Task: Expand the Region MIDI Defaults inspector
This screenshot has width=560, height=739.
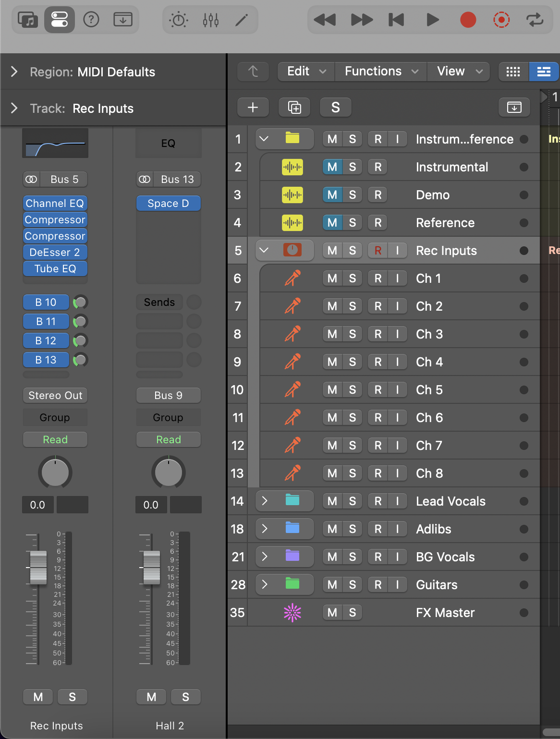Action: pyautogui.click(x=14, y=72)
